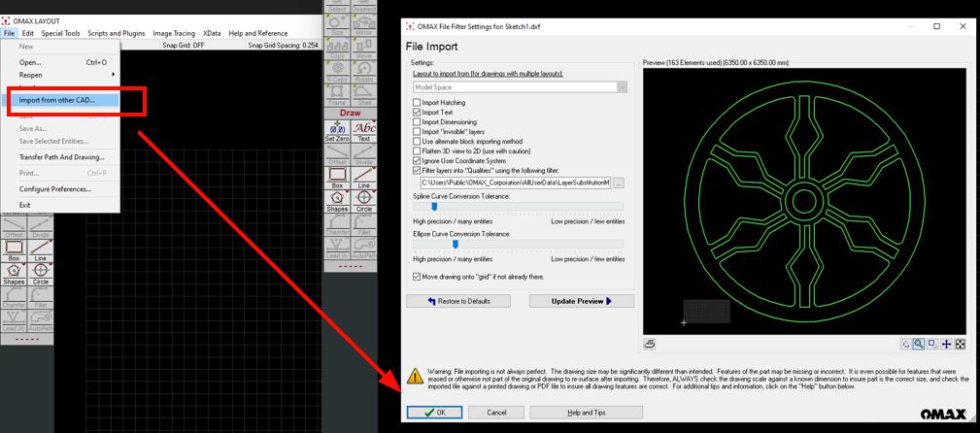Open the Scripts and Plugins menu

[x=117, y=33]
